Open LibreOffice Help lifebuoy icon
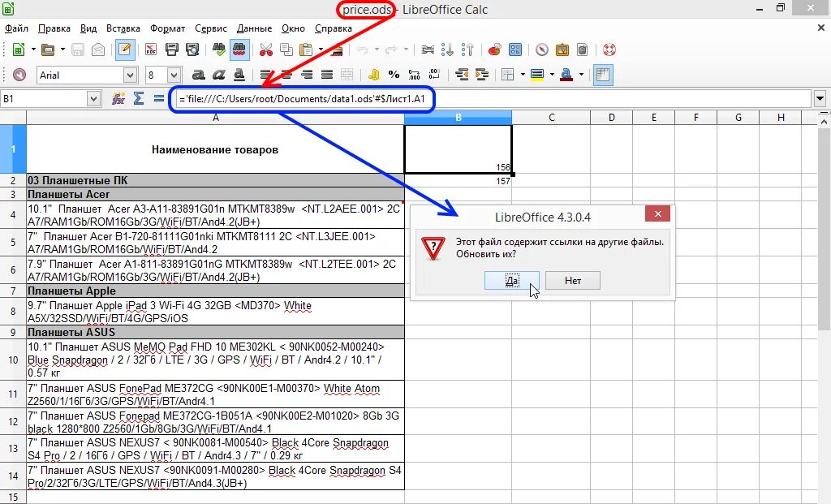The height and width of the screenshot is (504, 831). click(x=609, y=50)
